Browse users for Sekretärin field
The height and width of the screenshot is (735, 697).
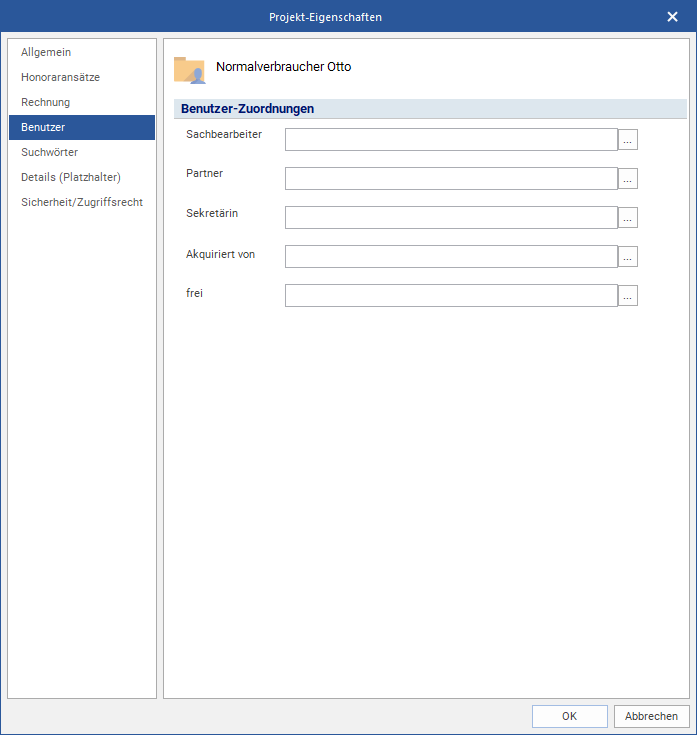click(x=628, y=218)
